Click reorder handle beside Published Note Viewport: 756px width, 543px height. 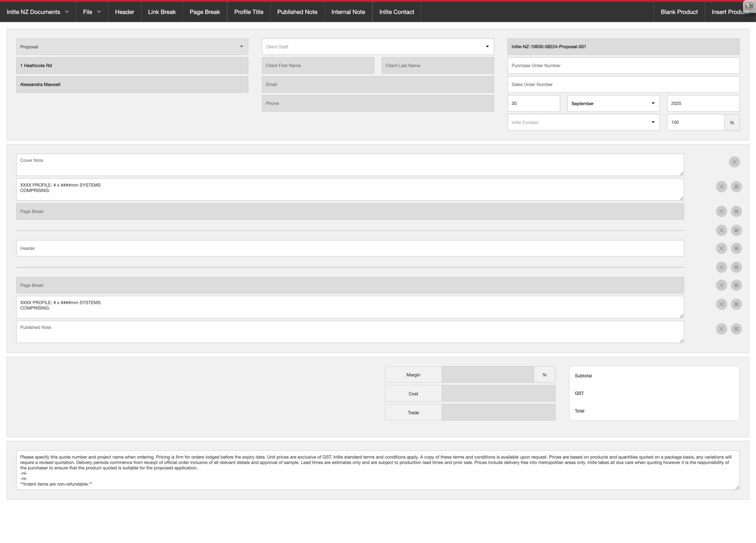(x=736, y=329)
